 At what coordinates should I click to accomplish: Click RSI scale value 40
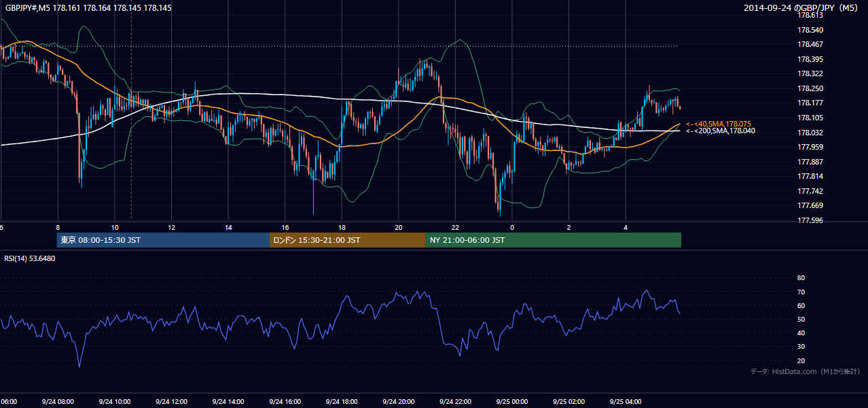[801, 333]
